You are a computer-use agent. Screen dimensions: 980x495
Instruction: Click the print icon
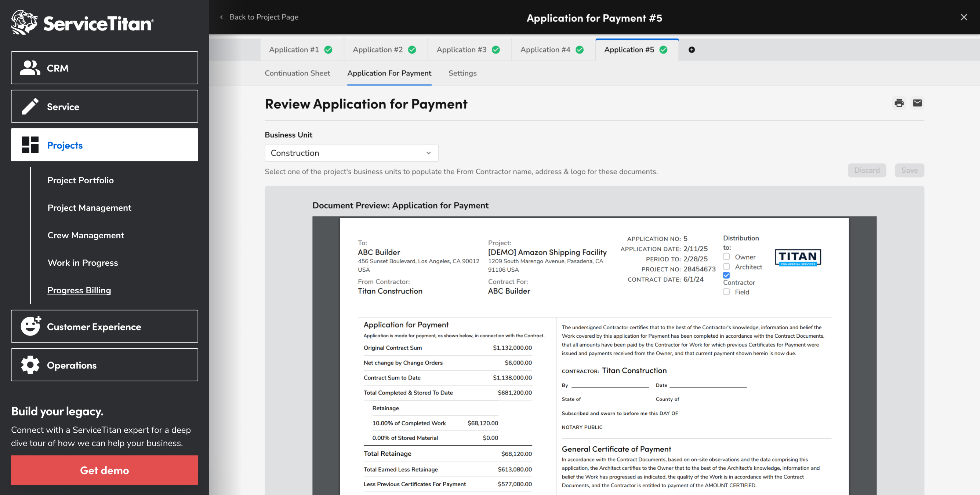[899, 103]
